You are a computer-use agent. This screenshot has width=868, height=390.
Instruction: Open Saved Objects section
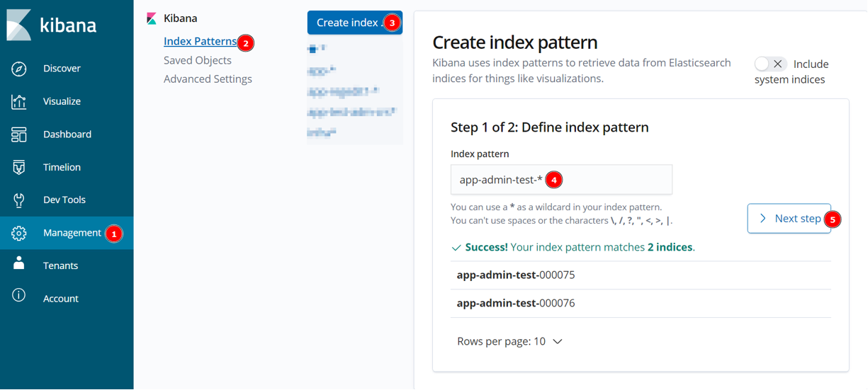click(197, 60)
